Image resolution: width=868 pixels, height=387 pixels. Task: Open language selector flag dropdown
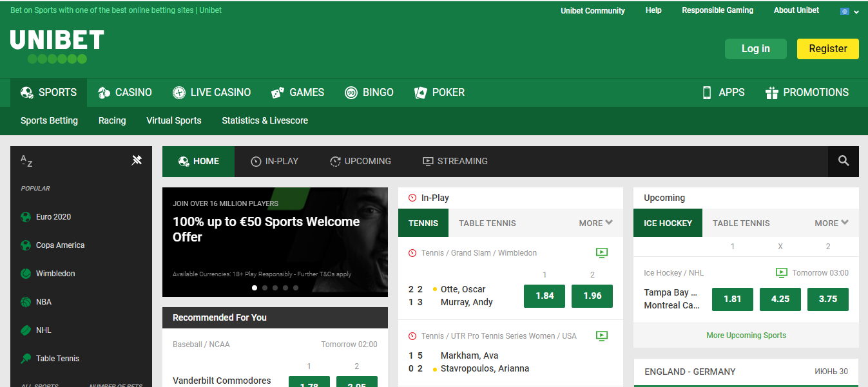coord(849,12)
